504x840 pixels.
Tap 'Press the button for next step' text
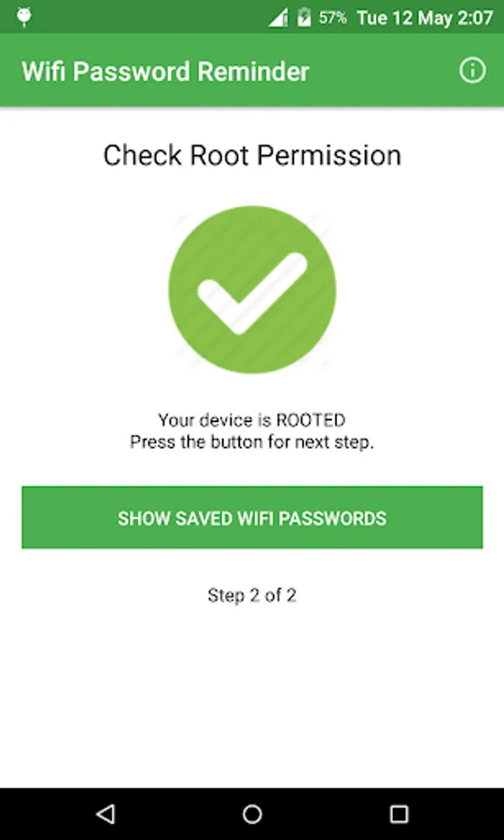(x=252, y=443)
